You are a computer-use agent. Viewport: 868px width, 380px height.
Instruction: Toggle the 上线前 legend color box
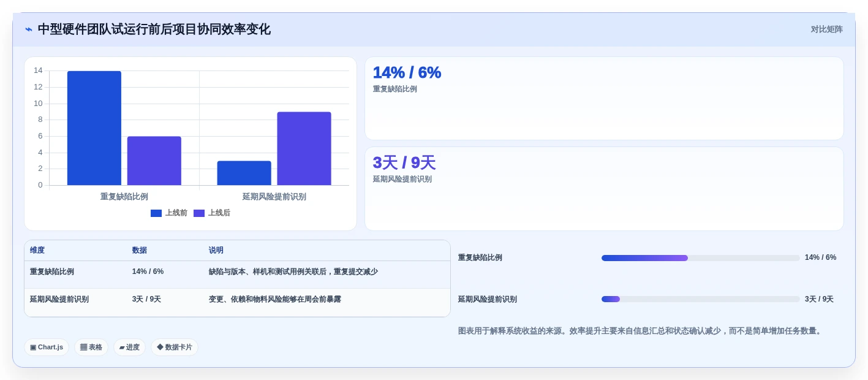coord(156,213)
